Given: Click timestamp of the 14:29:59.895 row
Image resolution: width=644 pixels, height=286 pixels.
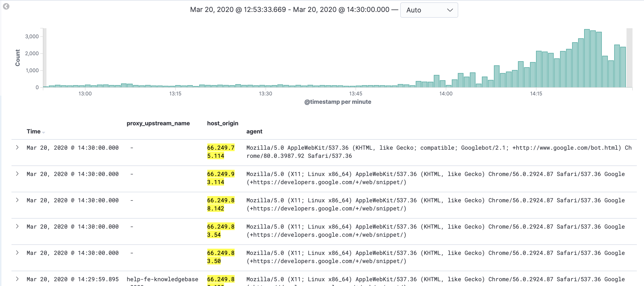Looking at the screenshot, I should coord(73,279).
